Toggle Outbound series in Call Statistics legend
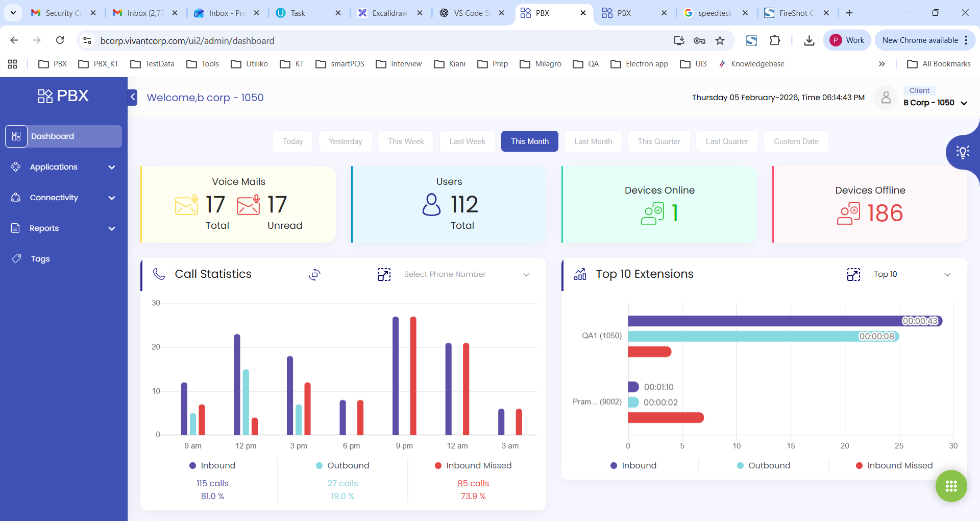This screenshot has height=521, width=980. [342, 465]
